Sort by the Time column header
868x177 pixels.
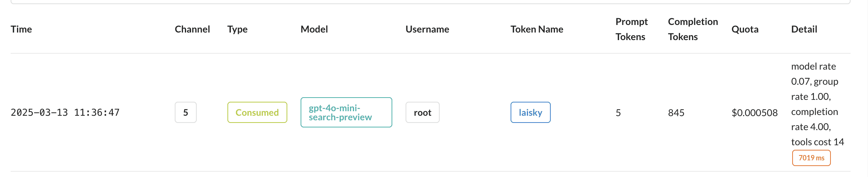click(x=21, y=29)
